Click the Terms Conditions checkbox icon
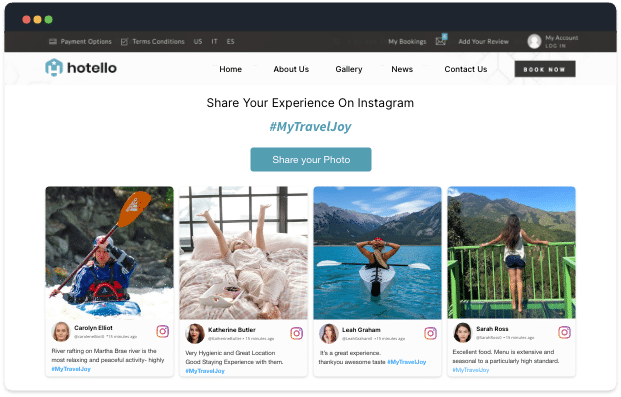The image size is (621, 397). click(x=124, y=42)
